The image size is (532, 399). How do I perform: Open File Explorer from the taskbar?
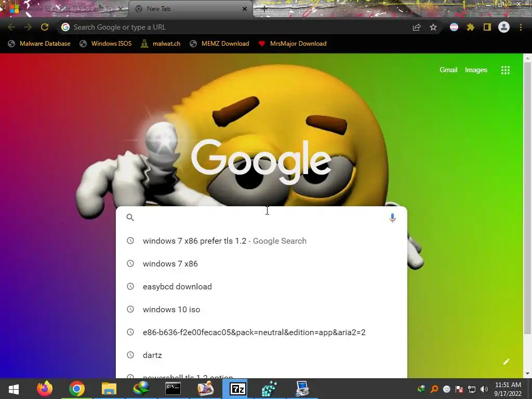[109, 389]
